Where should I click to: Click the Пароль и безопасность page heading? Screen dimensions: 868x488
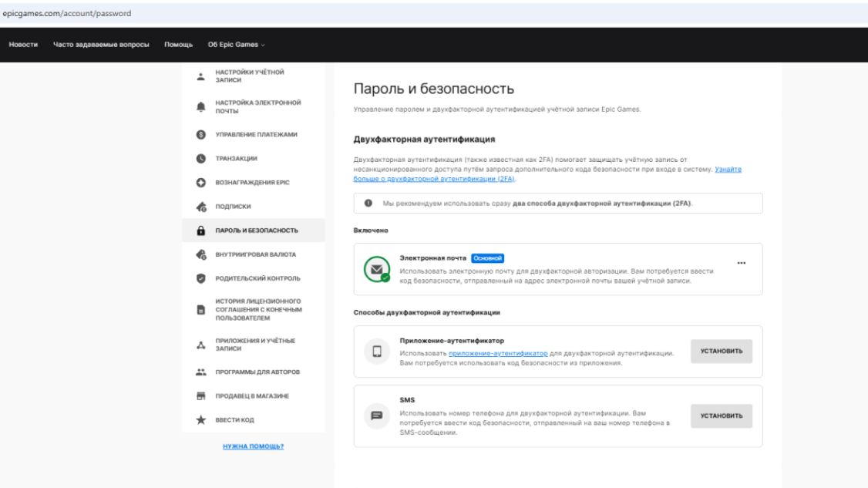[x=434, y=89]
